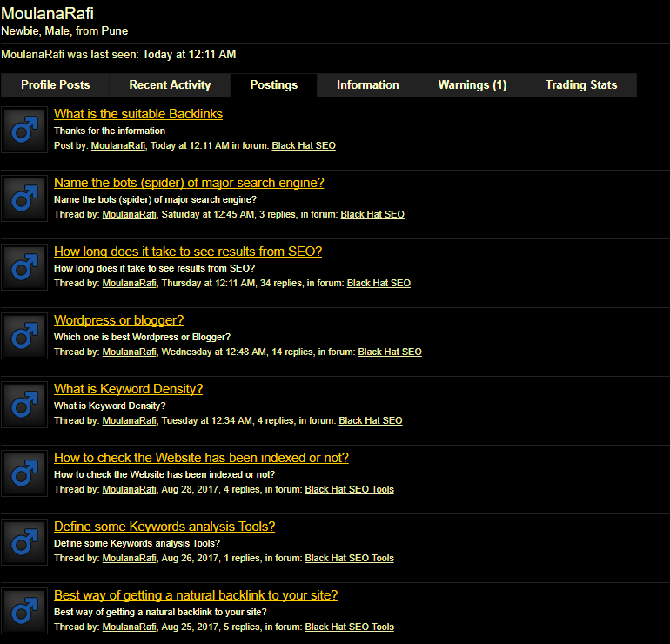Open 'Define some Keywords analysis Tools?' thread title

click(164, 527)
